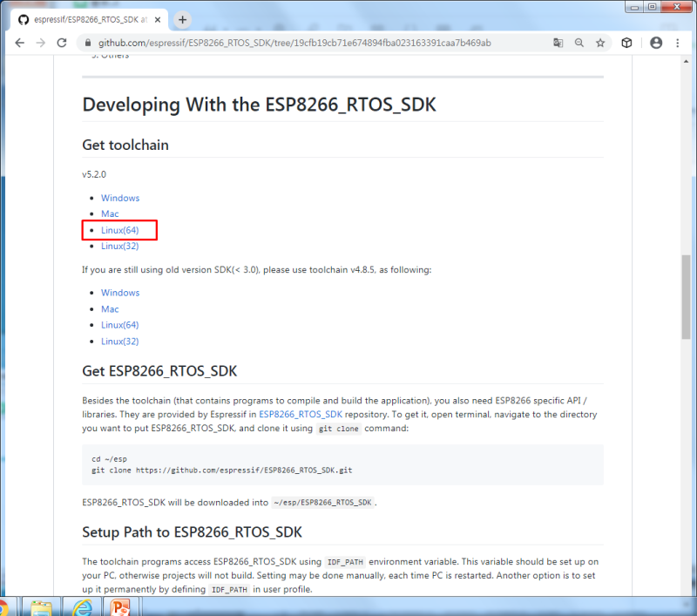Image resolution: width=697 pixels, height=616 pixels.
Task: Click the 'cd ~/esp' code line
Action: coord(109,459)
